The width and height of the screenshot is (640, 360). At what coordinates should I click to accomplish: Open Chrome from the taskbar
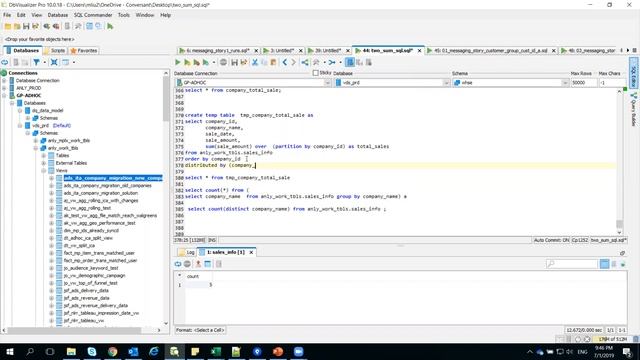113,351
